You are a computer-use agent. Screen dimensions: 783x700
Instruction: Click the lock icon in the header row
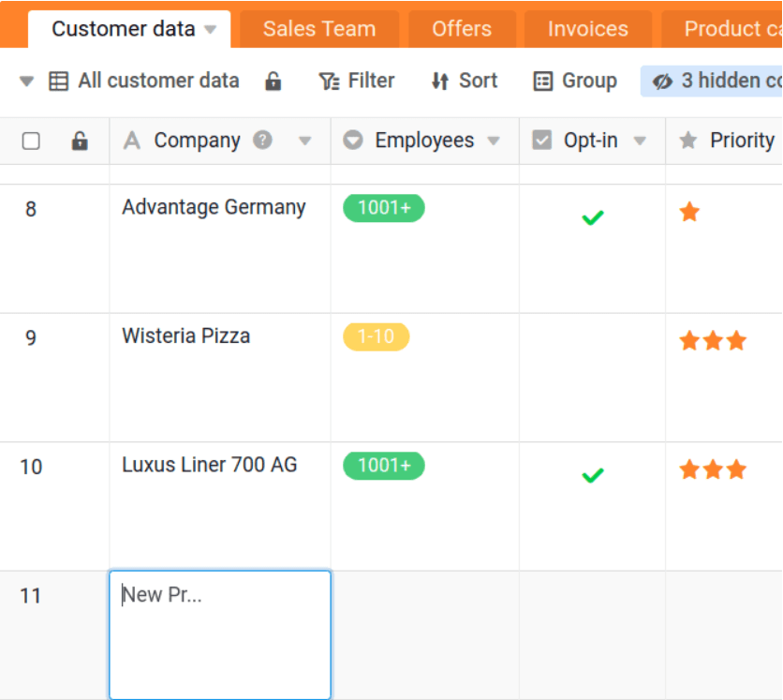click(x=80, y=141)
